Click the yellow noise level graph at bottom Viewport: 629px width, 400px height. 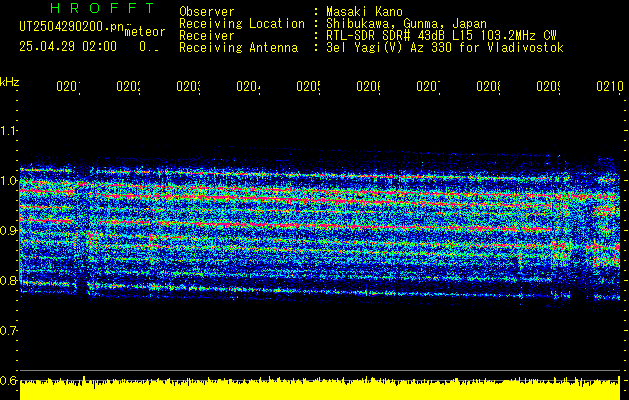[x=320, y=389]
